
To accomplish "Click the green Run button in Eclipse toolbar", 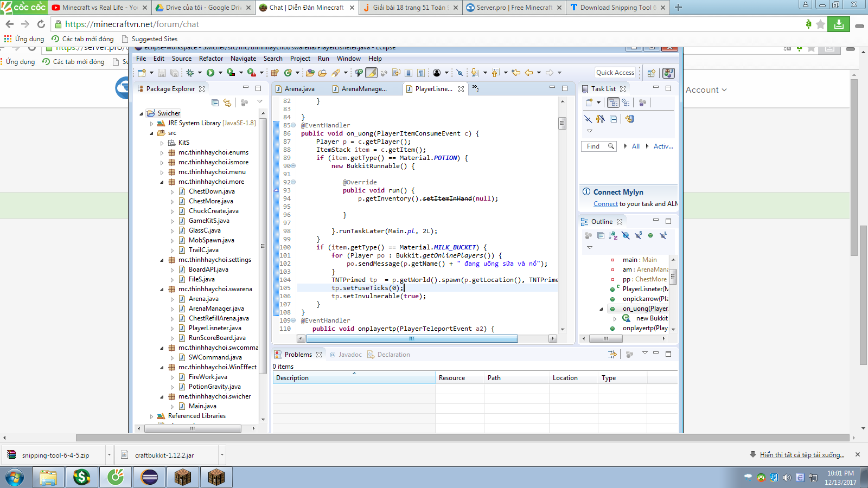I will (x=210, y=73).
